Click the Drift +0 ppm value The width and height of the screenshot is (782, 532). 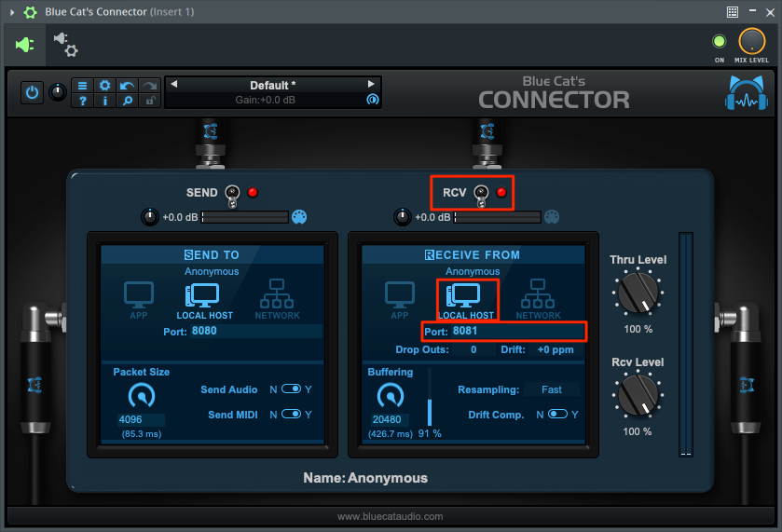pos(556,350)
